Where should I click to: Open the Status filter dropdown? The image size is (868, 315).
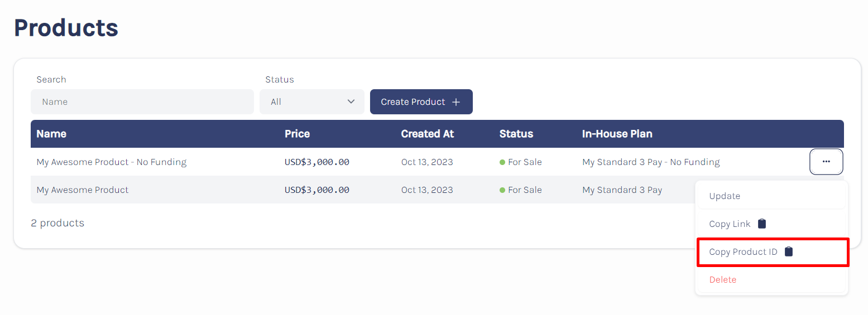point(312,101)
